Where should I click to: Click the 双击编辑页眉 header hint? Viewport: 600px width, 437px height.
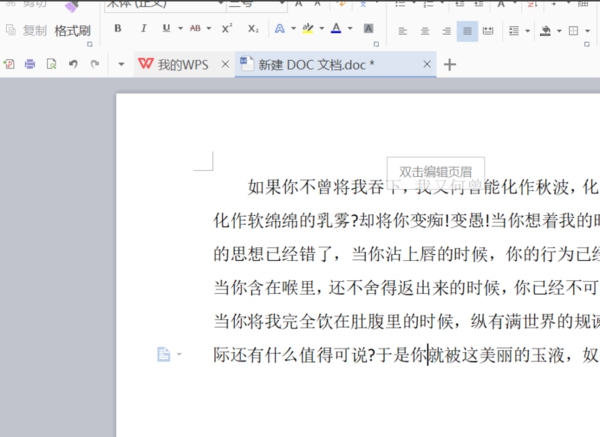click(x=435, y=172)
